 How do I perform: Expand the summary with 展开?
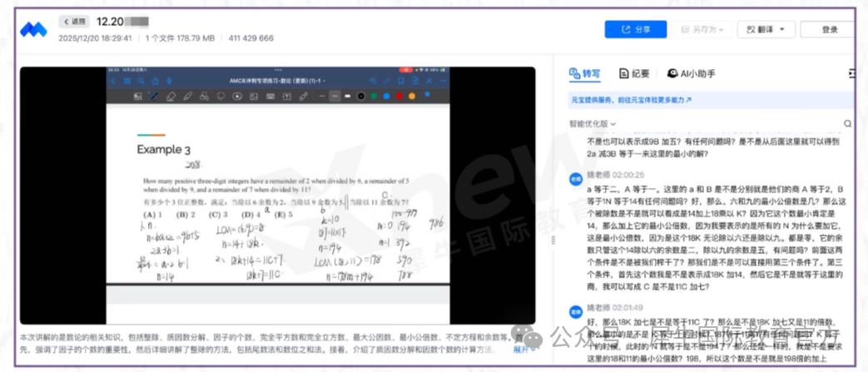click(x=524, y=350)
